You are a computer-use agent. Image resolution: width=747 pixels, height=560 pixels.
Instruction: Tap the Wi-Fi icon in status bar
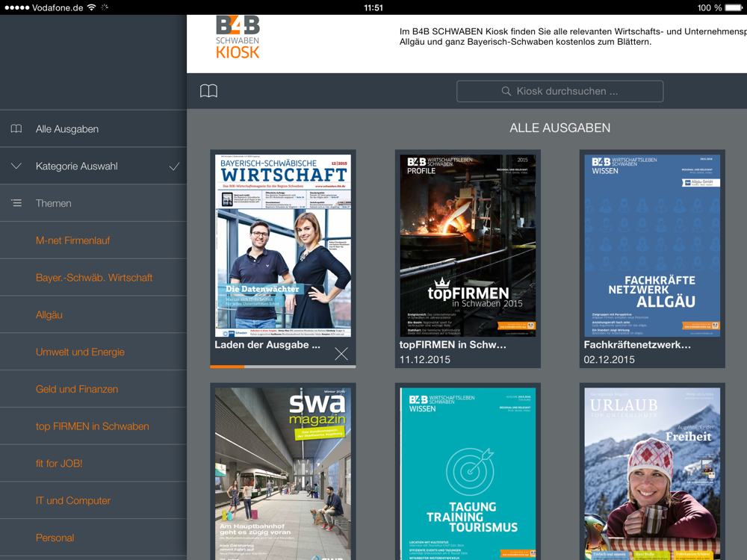[91, 7]
